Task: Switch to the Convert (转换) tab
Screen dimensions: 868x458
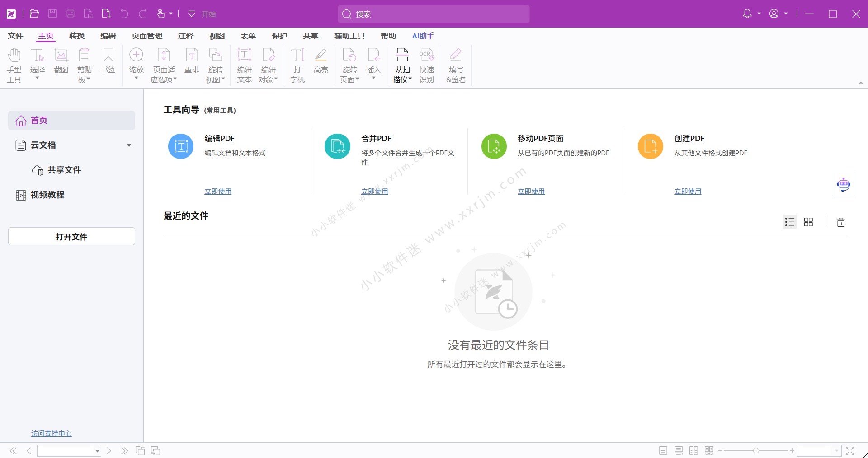Action: click(x=77, y=36)
